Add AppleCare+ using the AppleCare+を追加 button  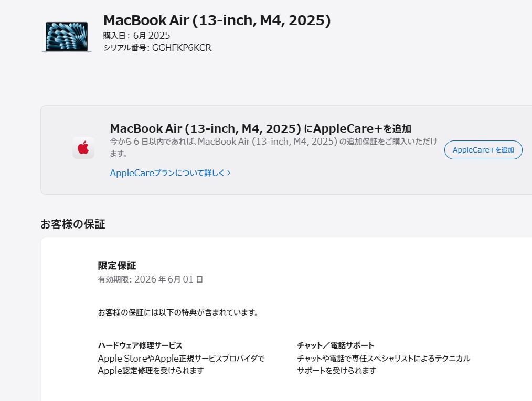coord(483,150)
